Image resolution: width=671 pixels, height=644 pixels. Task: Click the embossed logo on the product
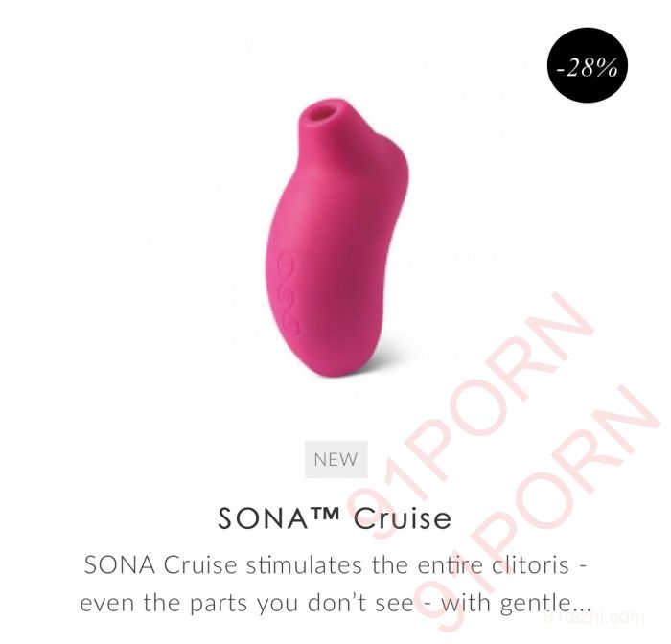tap(289, 294)
